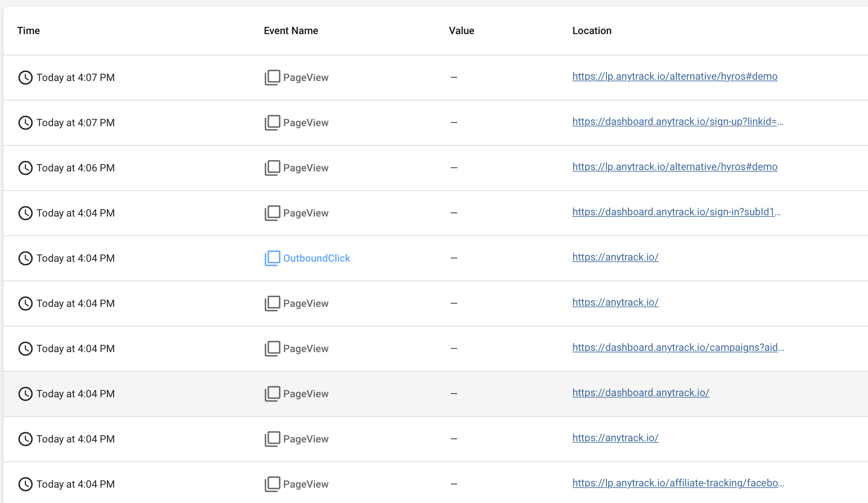
Task: Click the clock icon in the campaigns PageView row
Action: pyautogui.click(x=26, y=349)
